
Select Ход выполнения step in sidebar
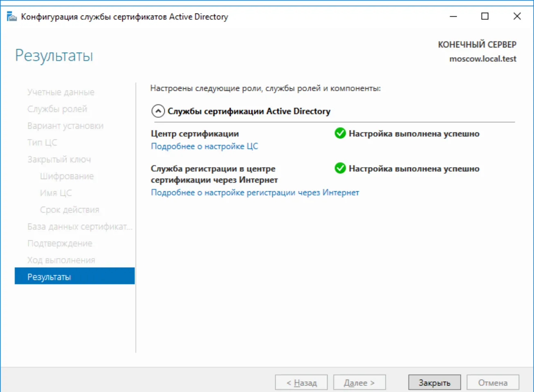click(61, 260)
